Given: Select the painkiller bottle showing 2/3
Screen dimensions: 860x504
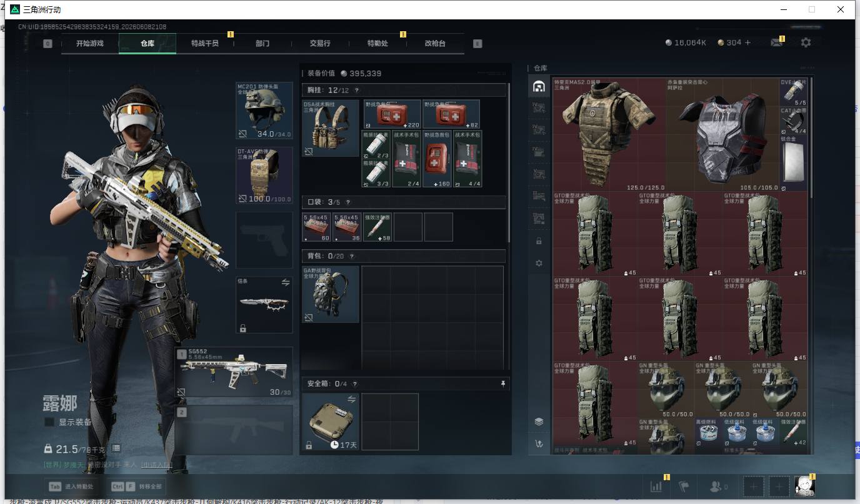Looking at the screenshot, I should point(377,144).
